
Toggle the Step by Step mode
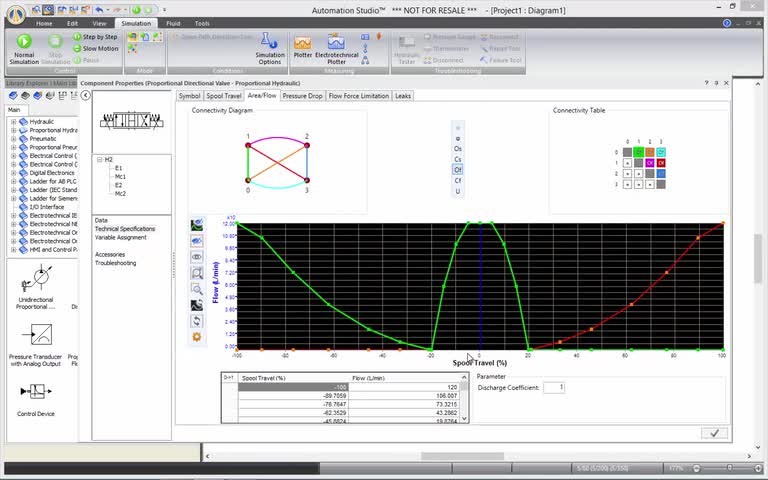coord(93,37)
